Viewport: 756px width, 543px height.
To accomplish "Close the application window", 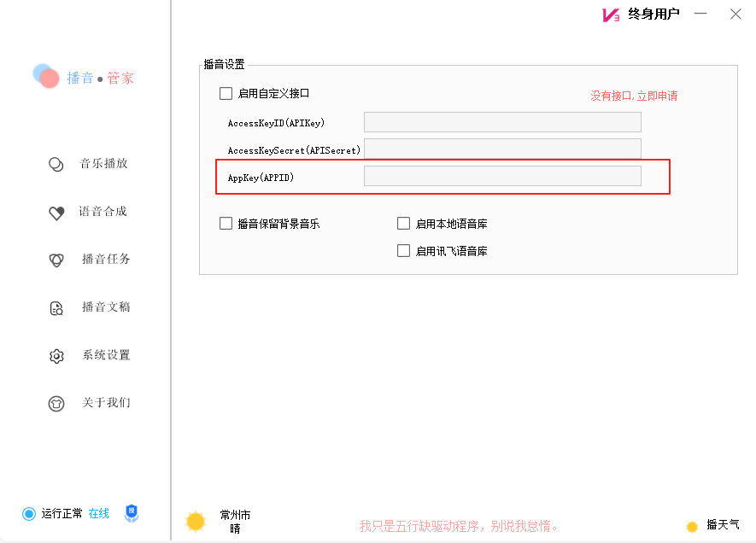I will pyautogui.click(x=735, y=14).
